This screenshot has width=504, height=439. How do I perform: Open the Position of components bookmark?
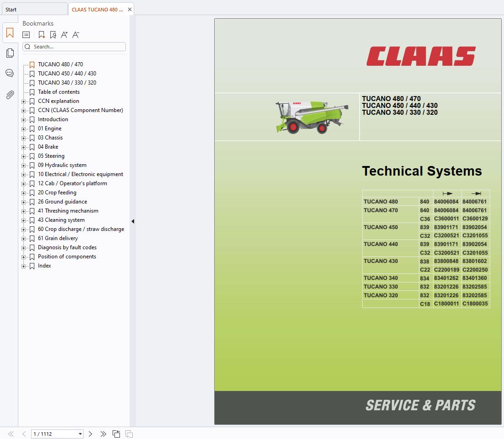(x=67, y=257)
